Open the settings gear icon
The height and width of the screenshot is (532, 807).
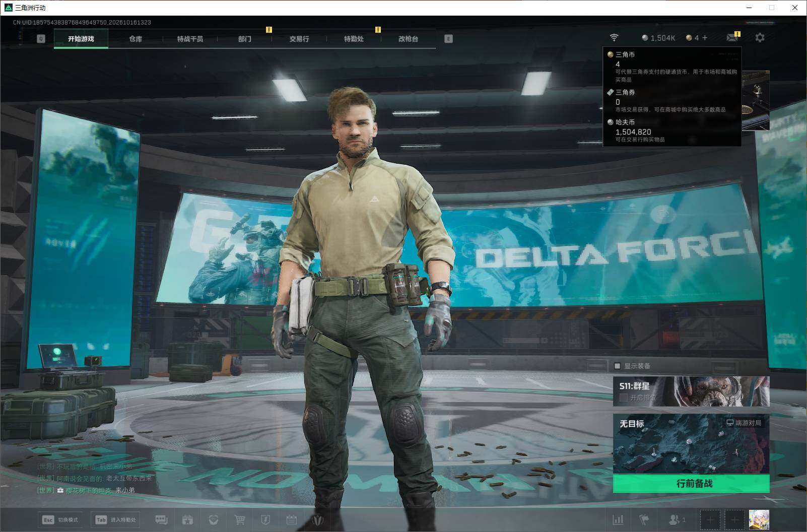tap(760, 38)
